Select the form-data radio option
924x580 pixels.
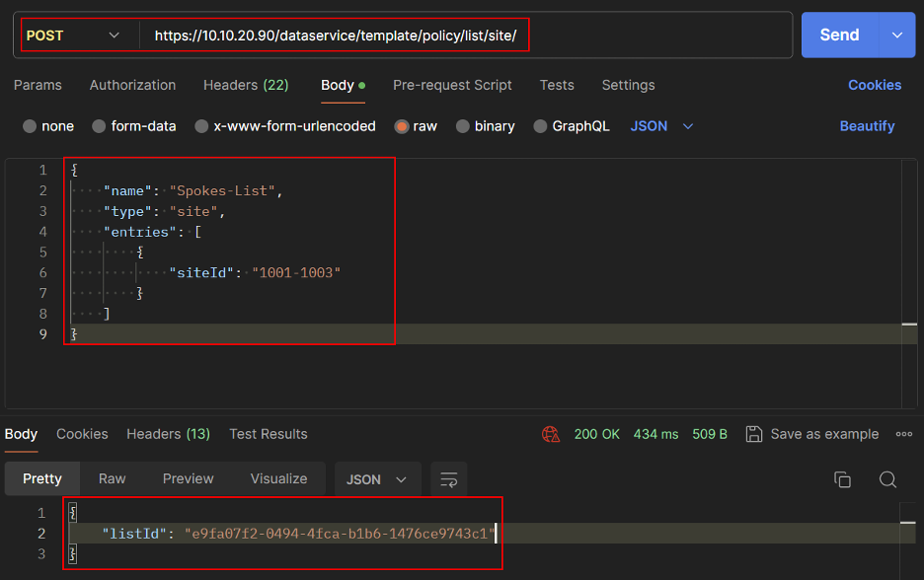point(99,126)
